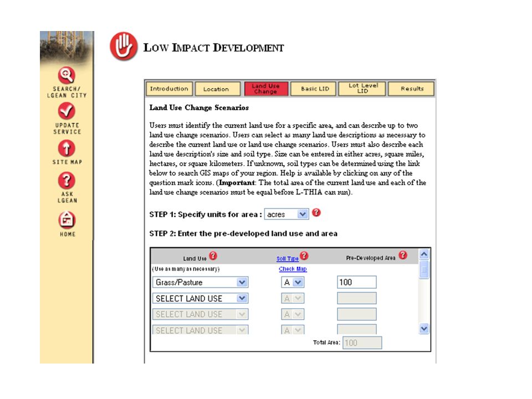Select the Land Use Change tab

pyautogui.click(x=266, y=89)
